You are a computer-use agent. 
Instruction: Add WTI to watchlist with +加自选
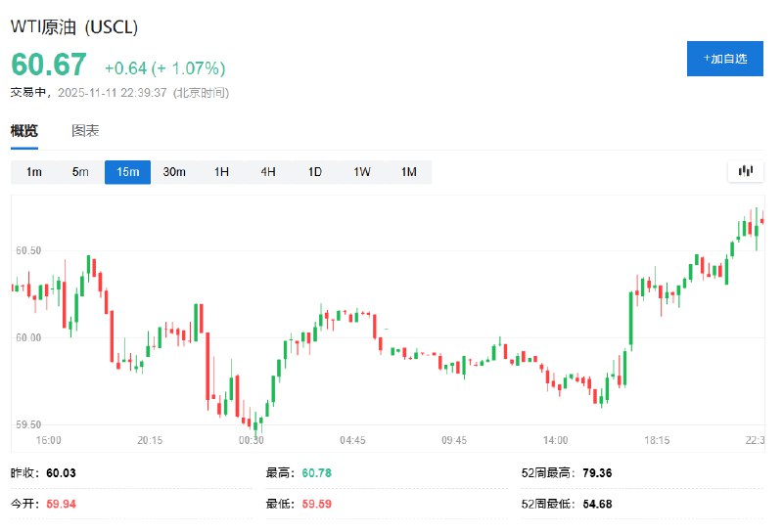point(724,59)
